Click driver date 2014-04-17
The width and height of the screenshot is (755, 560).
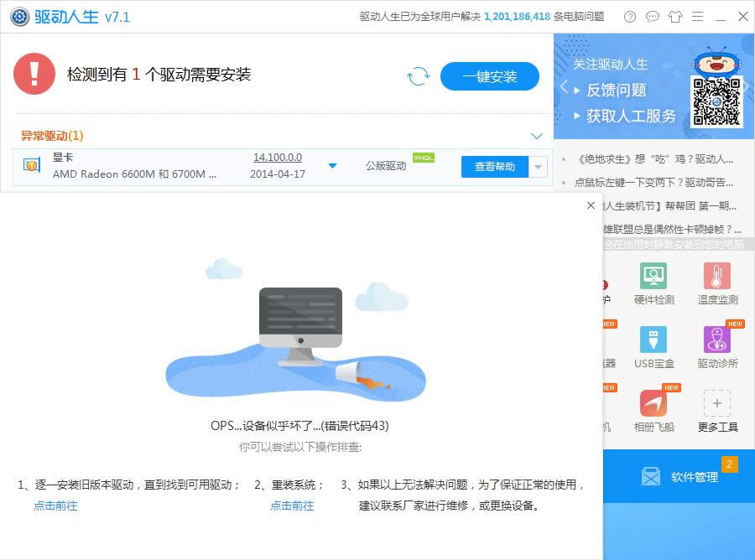[278, 174]
